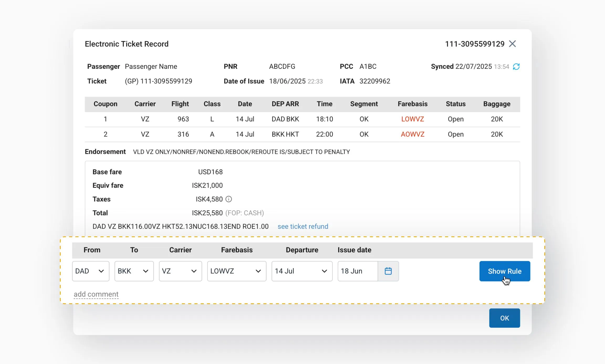Click the sync refresh icon next to Synced timestamp

click(516, 66)
